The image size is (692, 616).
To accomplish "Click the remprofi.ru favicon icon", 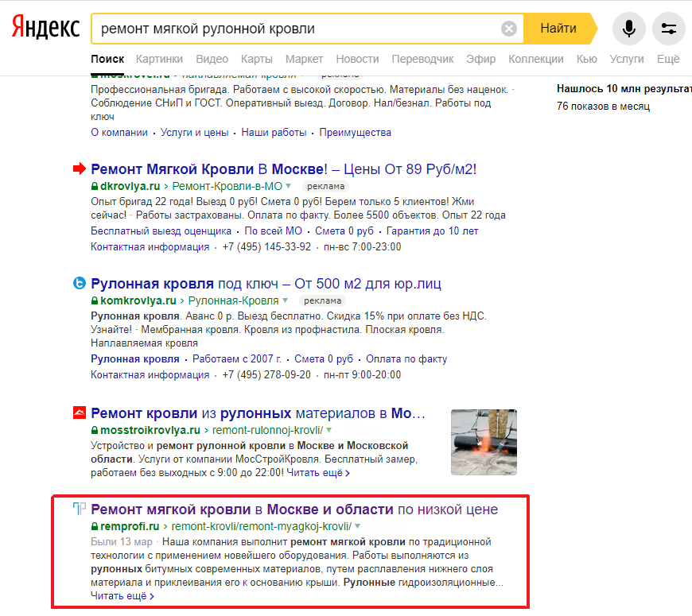I will 79,509.
